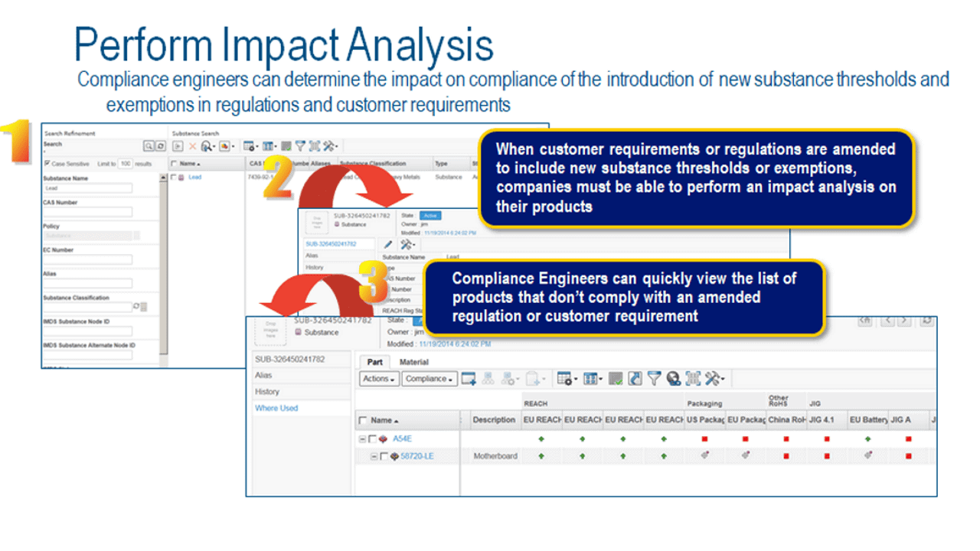Open the Compliance dropdown button
The width and height of the screenshot is (980, 551).
430,379
